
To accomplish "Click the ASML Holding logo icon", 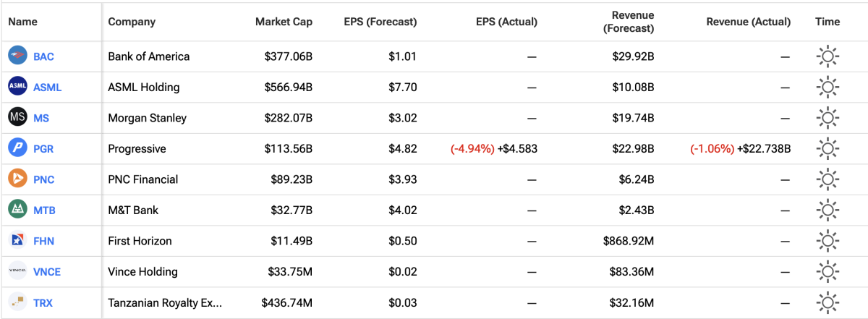I will coord(17,87).
